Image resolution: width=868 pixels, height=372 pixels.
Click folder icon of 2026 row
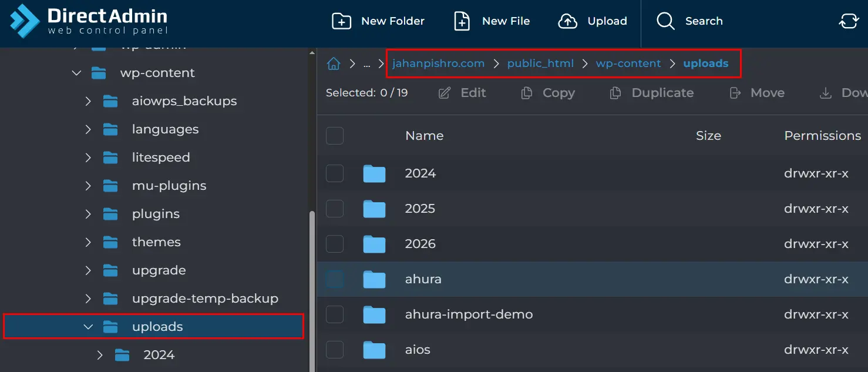[x=374, y=244]
